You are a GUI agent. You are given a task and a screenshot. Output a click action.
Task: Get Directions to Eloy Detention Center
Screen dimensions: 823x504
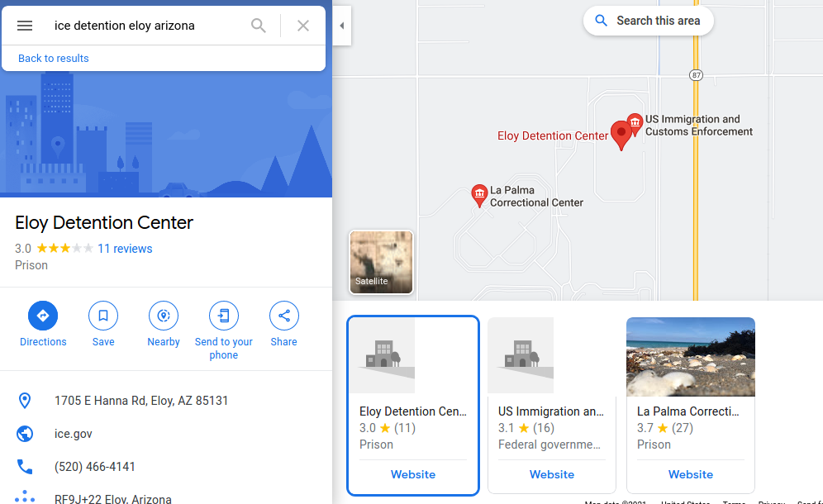click(x=43, y=324)
